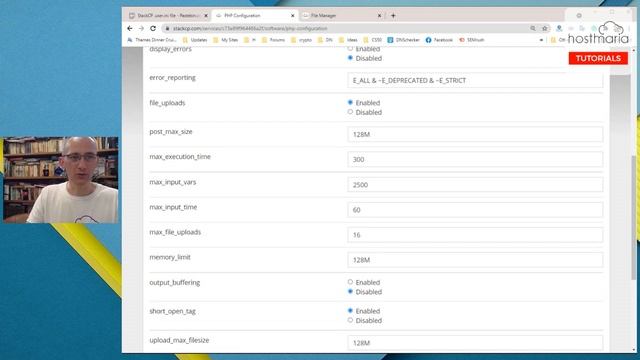640x360 pixels.
Task: Reload the page with the refresh icon
Action: pyautogui.click(x=153, y=29)
